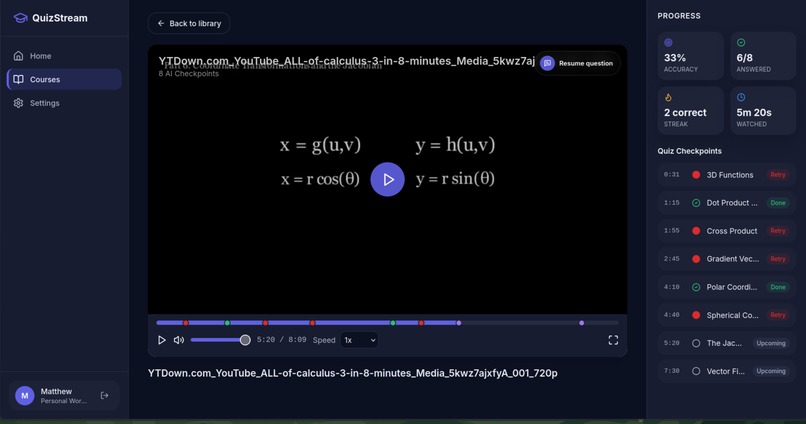Click the 8 AI Checkpoints label
806x424 pixels.
[189, 74]
